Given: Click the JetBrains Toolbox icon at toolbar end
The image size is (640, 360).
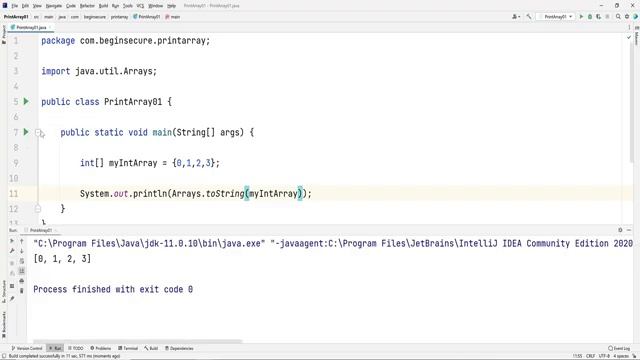Looking at the screenshot, I should 636,17.
